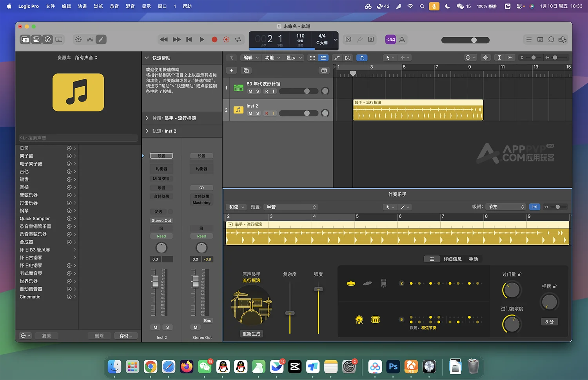Select the yellow hi-hat cymbal icon
Screen dimensions: 588x380
351,283
